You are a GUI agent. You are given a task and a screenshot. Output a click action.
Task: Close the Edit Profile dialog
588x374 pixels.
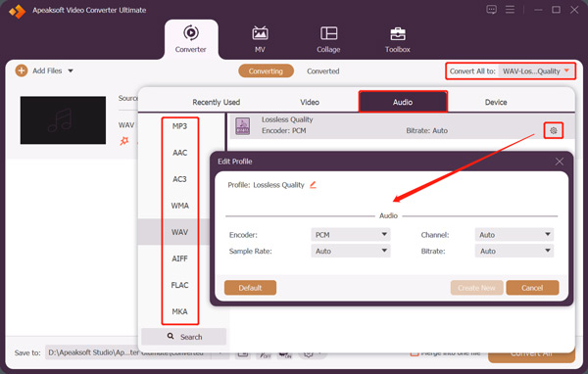pos(560,162)
